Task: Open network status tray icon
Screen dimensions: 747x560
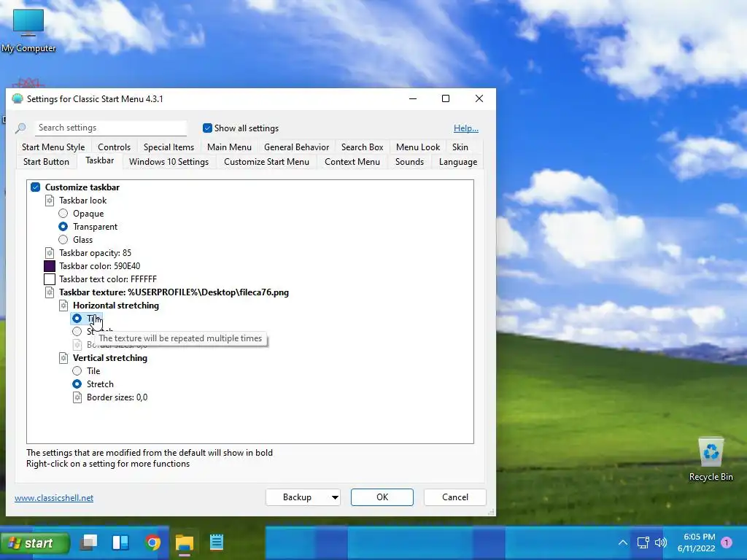Action: tap(643, 542)
